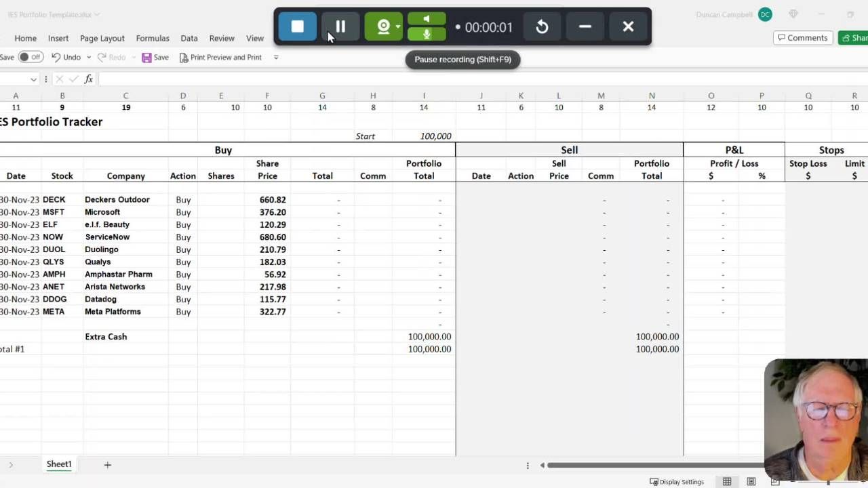This screenshot has height=488, width=868.
Task: Undo the last action
Action: coord(66,58)
